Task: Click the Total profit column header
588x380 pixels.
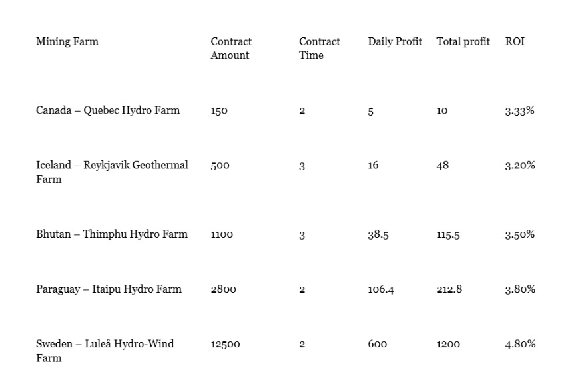Action: click(x=463, y=42)
